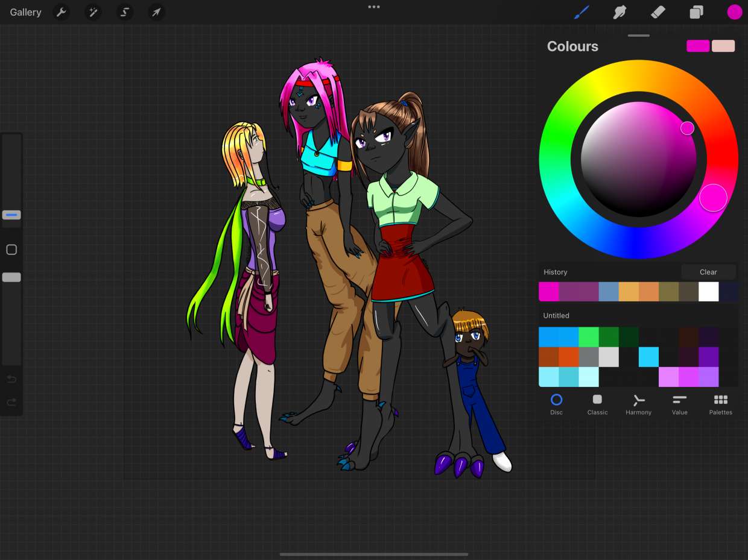Select the Selection tool

125,12
